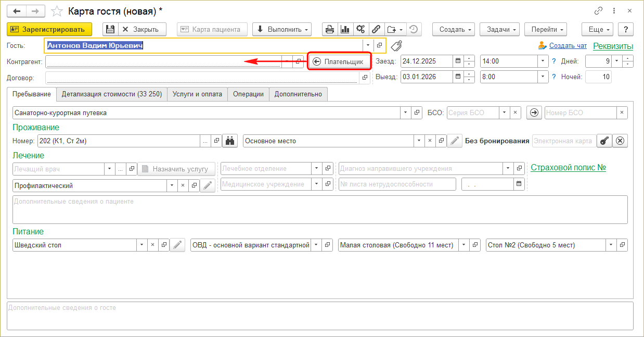Click the save (floppy disk) icon
Screen dimensions: 644x337
click(110, 30)
